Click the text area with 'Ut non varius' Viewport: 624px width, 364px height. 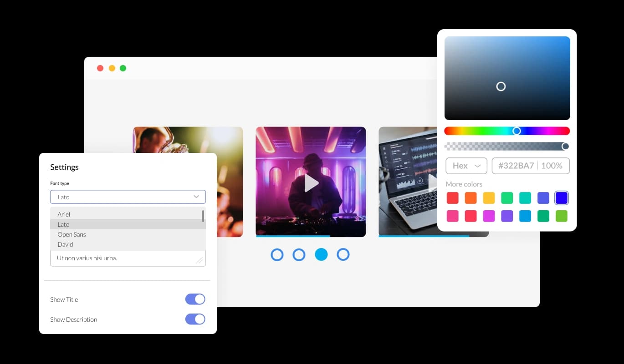(128, 258)
